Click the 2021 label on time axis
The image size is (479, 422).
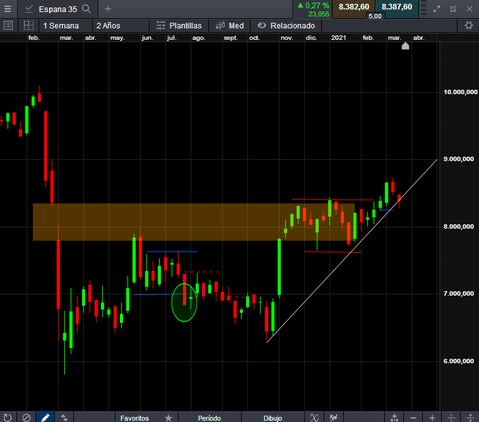coord(338,38)
